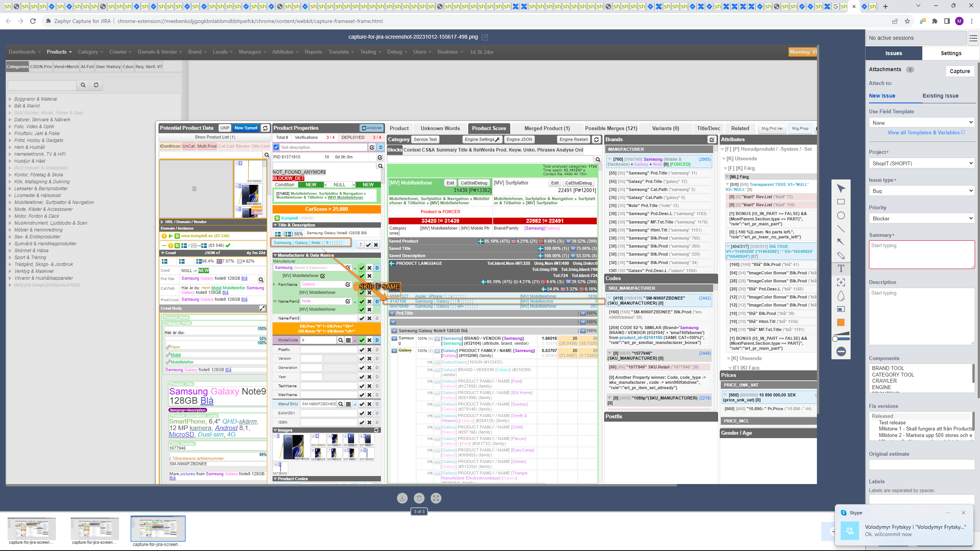Open the Priority Blocker dropdown
The image size is (980, 551).
pyautogui.click(x=921, y=218)
